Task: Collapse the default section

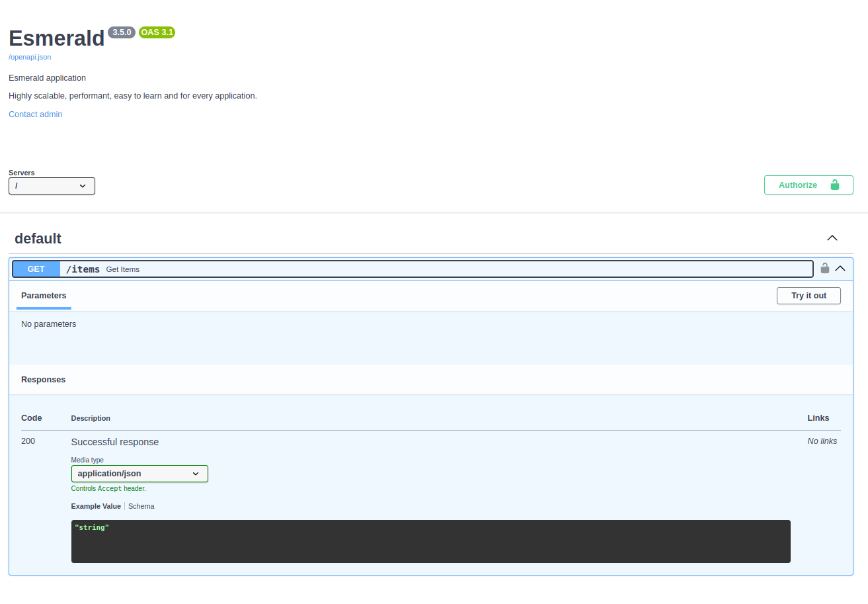Action: coord(832,238)
